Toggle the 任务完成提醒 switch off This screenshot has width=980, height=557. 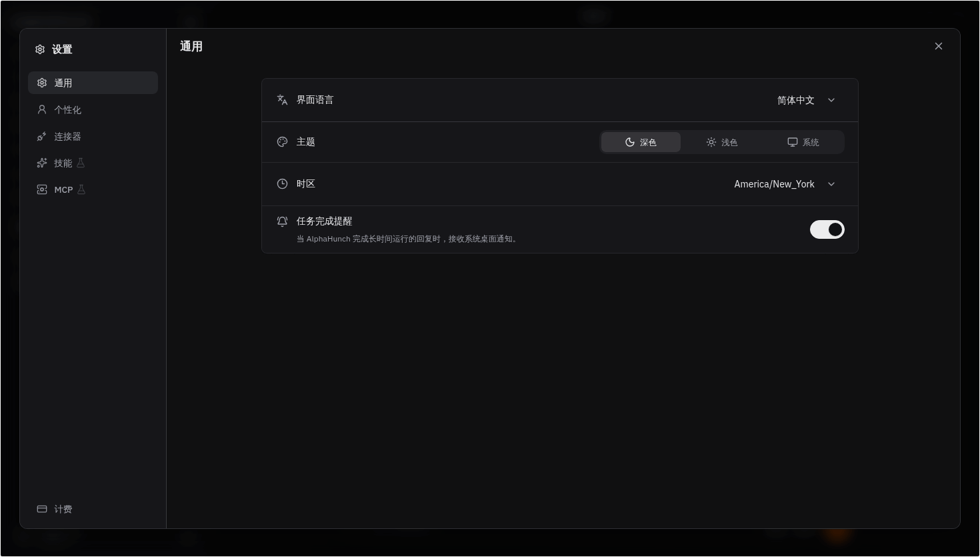[x=827, y=229]
